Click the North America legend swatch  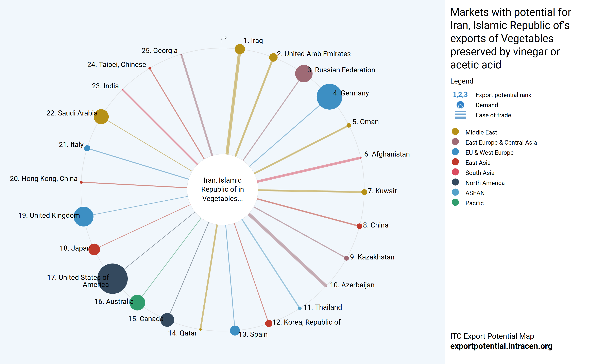[x=455, y=182]
